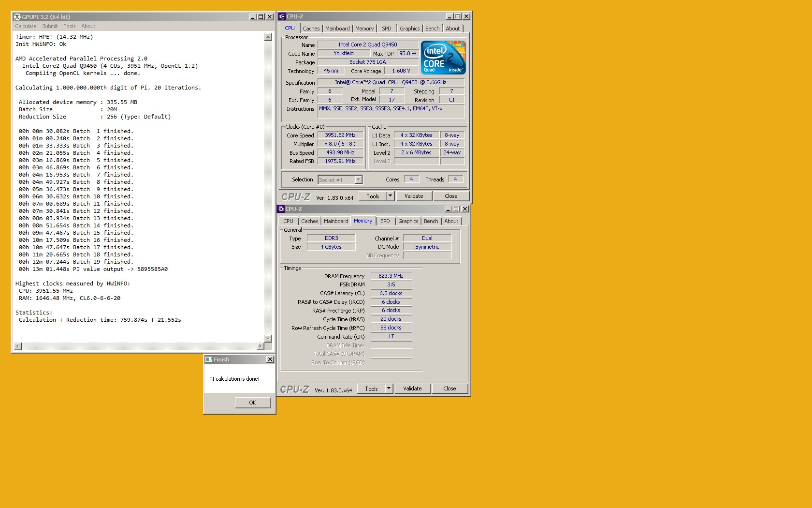Maximize the GPUPI window

(x=261, y=17)
